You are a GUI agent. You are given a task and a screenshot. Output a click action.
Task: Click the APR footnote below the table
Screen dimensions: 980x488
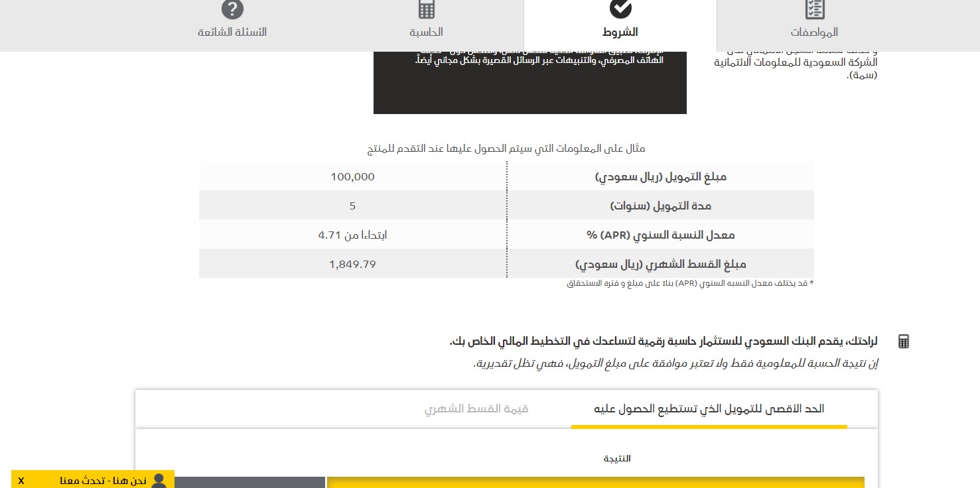pyautogui.click(x=690, y=284)
